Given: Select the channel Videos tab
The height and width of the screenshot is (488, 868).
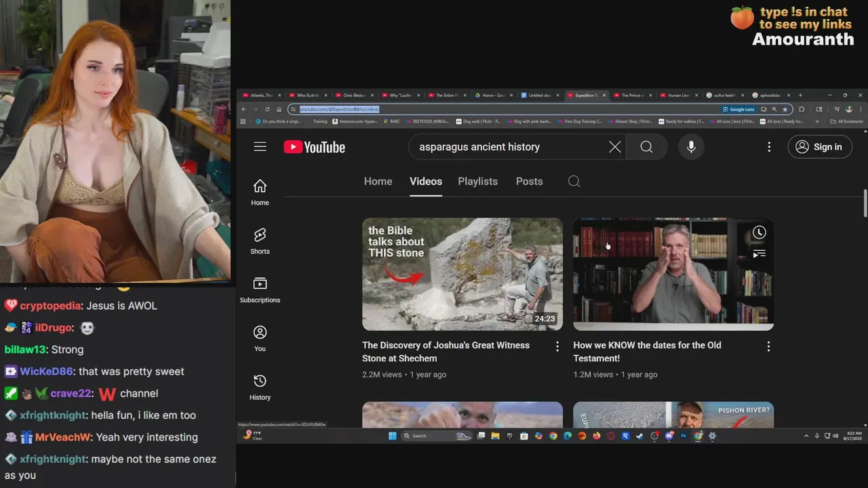Looking at the screenshot, I should click(x=426, y=181).
